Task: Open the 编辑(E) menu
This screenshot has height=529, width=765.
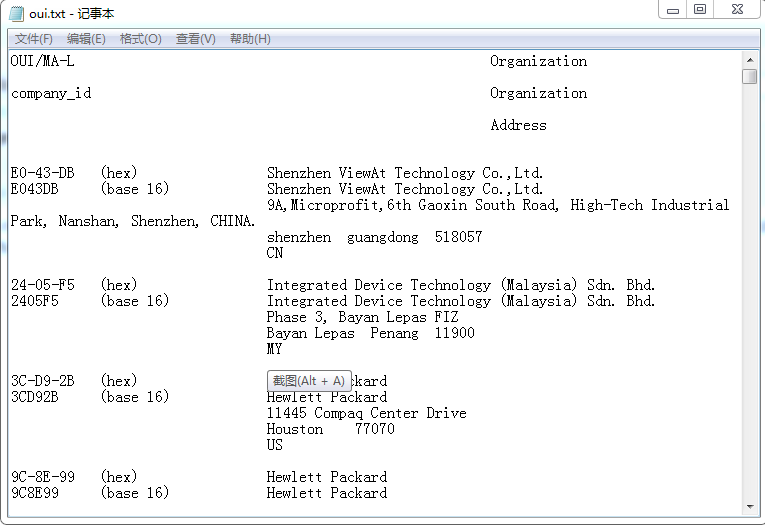Action: click(x=86, y=39)
